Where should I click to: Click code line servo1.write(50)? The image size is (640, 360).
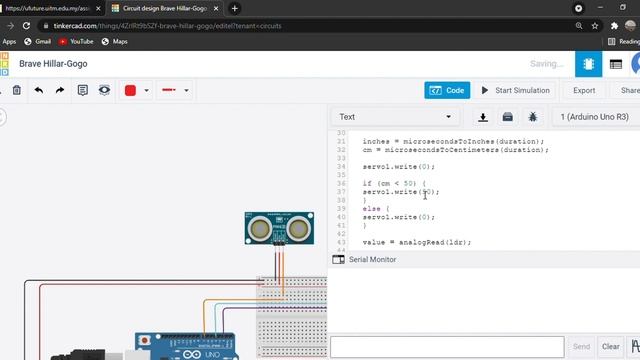401,192
